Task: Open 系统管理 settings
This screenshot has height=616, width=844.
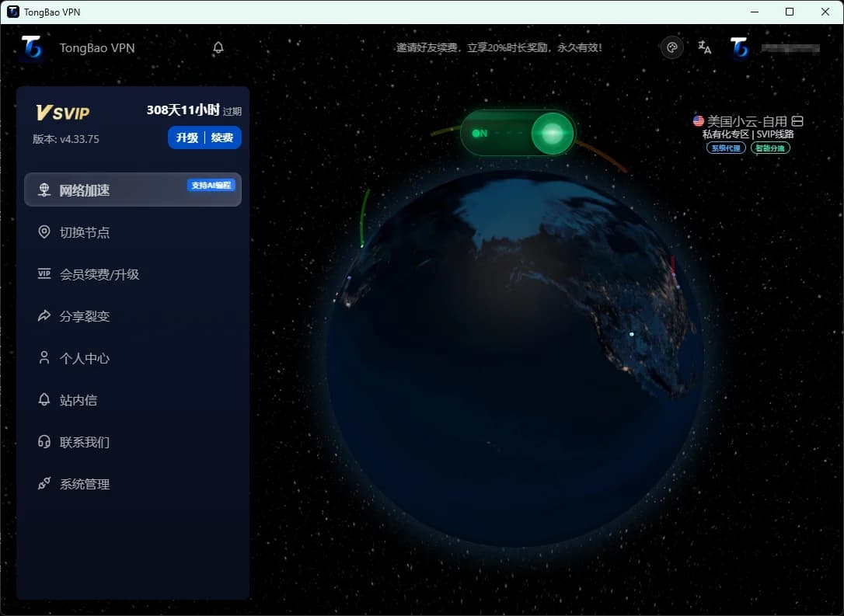Action: (85, 484)
